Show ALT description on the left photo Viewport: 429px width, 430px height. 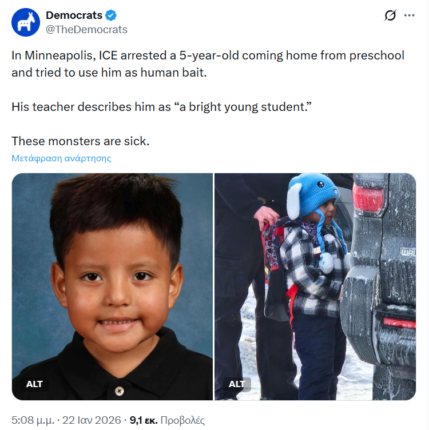pos(34,384)
